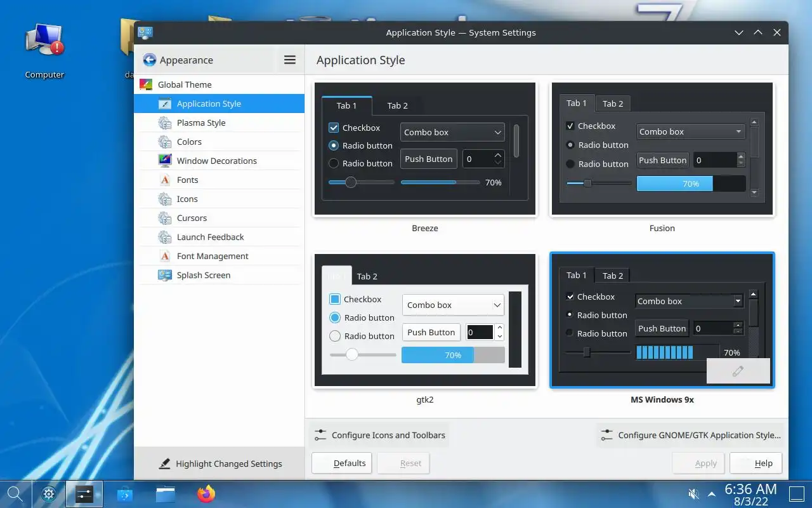Switch to Tab 2 in the MS Windows 9x preview

click(613, 276)
